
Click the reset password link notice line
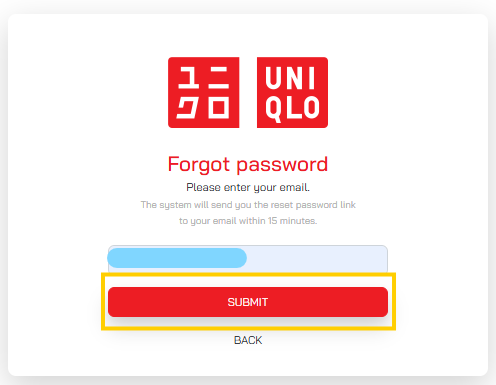click(x=248, y=205)
